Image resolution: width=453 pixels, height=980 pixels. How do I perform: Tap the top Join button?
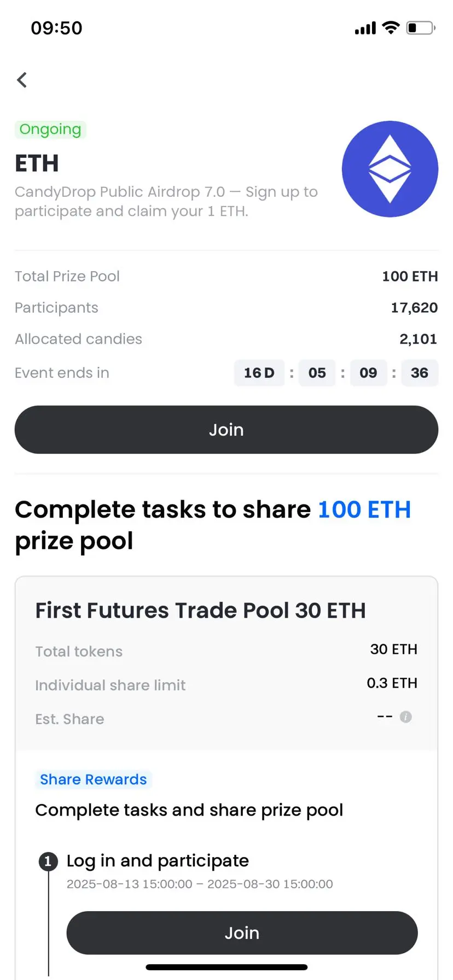[226, 430]
